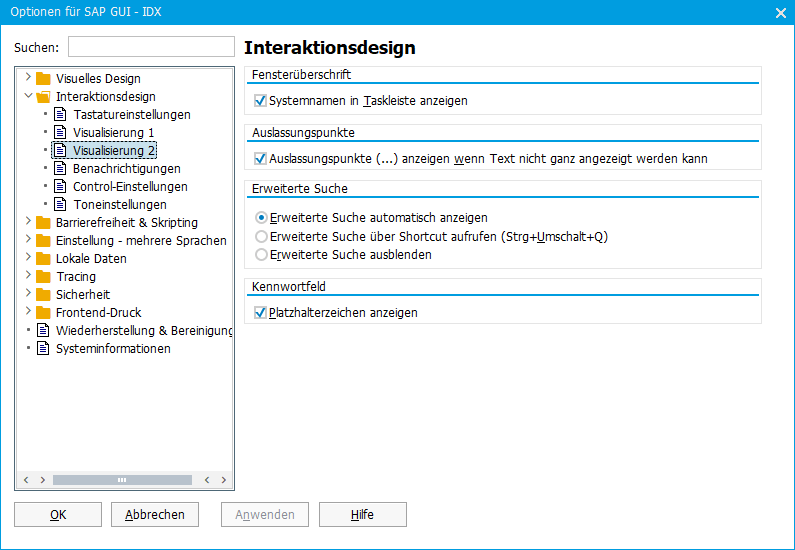795x550 pixels.
Task: Click the Suchen search input field
Action: tap(151, 47)
